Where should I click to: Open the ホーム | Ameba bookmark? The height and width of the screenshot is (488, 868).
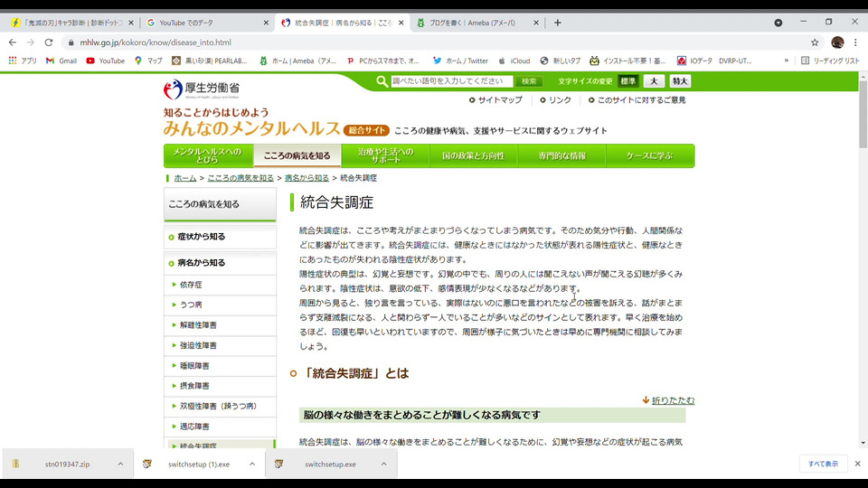coord(297,61)
